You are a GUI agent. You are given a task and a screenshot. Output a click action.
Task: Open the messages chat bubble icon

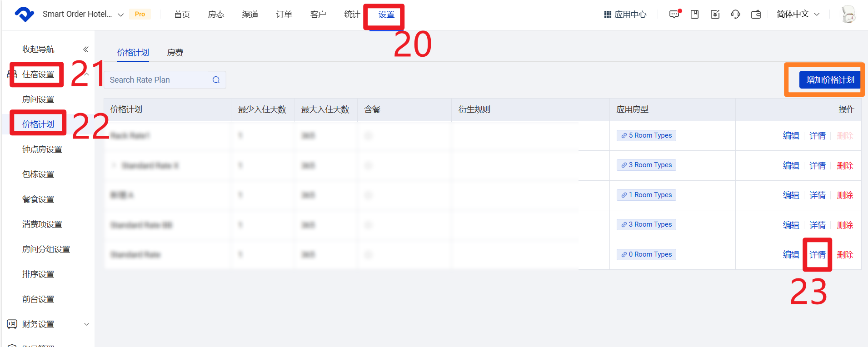click(674, 15)
